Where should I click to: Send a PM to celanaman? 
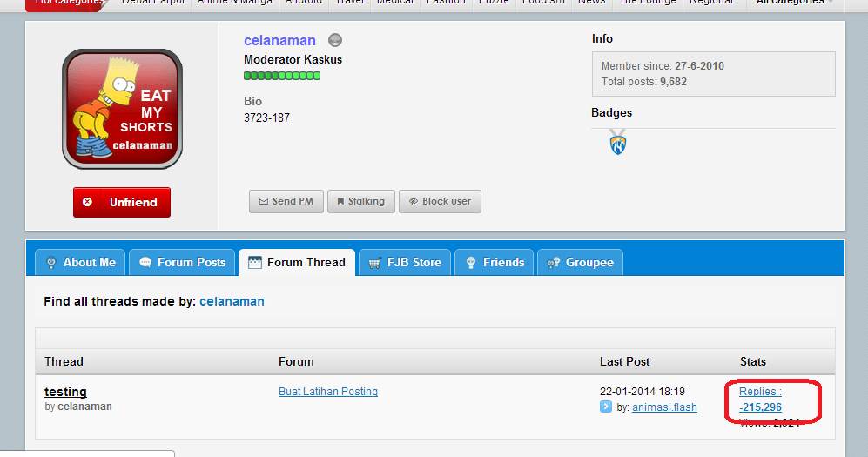click(286, 201)
